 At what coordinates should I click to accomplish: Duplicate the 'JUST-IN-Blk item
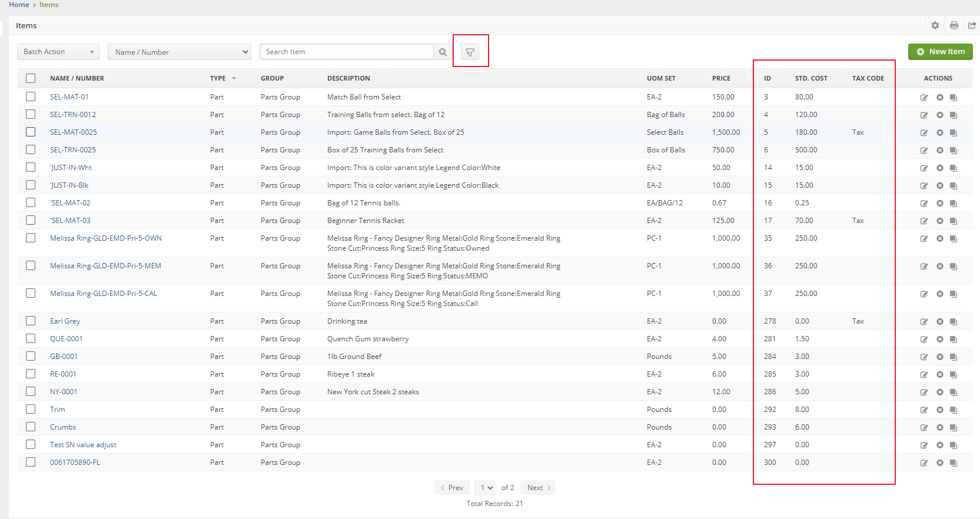[954, 186]
